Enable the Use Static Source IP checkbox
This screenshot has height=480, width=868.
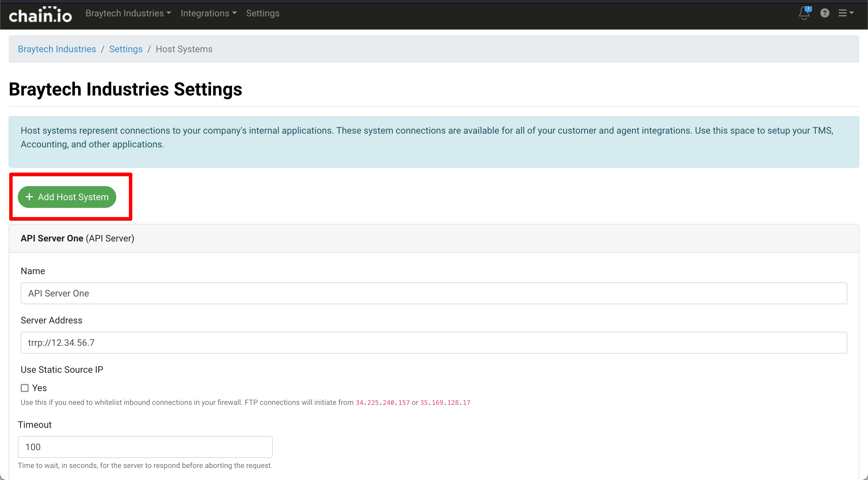(x=25, y=388)
